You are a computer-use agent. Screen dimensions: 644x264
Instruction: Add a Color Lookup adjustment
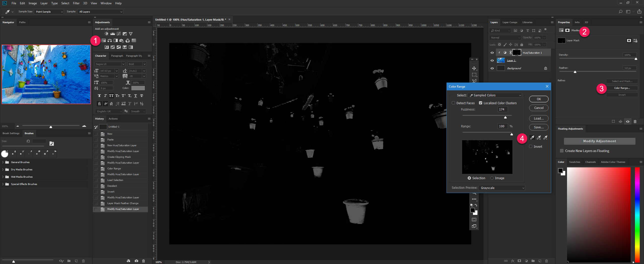(x=134, y=41)
